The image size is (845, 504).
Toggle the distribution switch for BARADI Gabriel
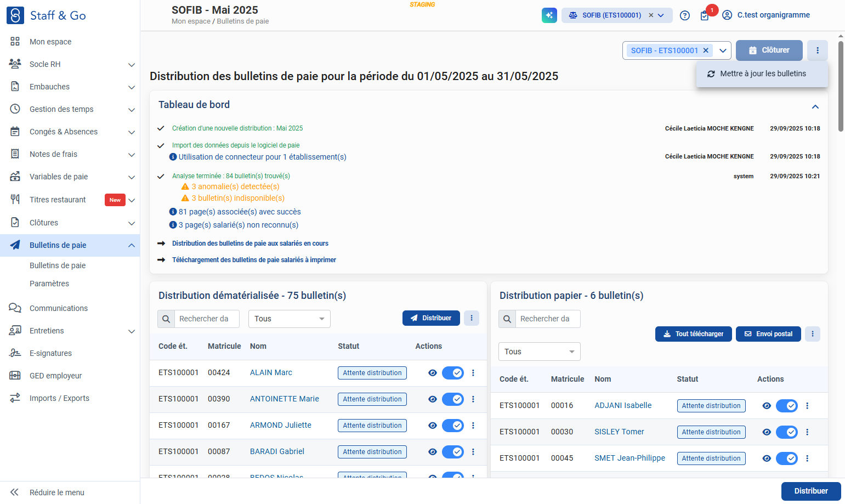pos(453,452)
